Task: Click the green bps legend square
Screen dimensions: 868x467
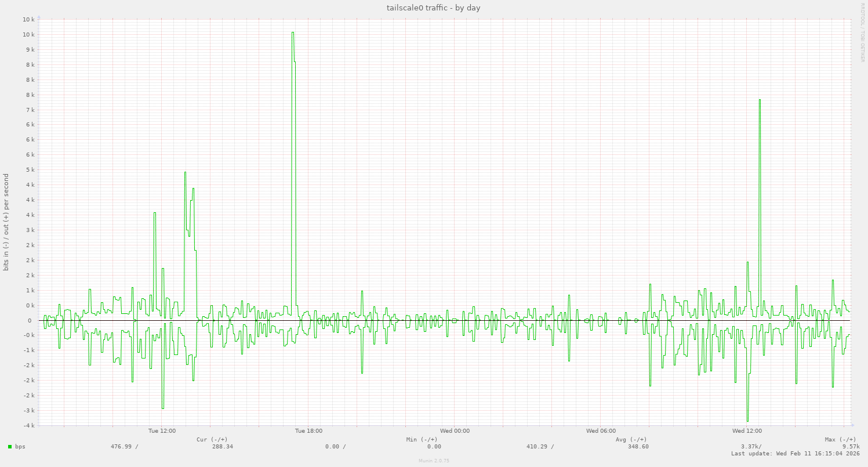Action: pyautogui.click(x=9, y=447)
